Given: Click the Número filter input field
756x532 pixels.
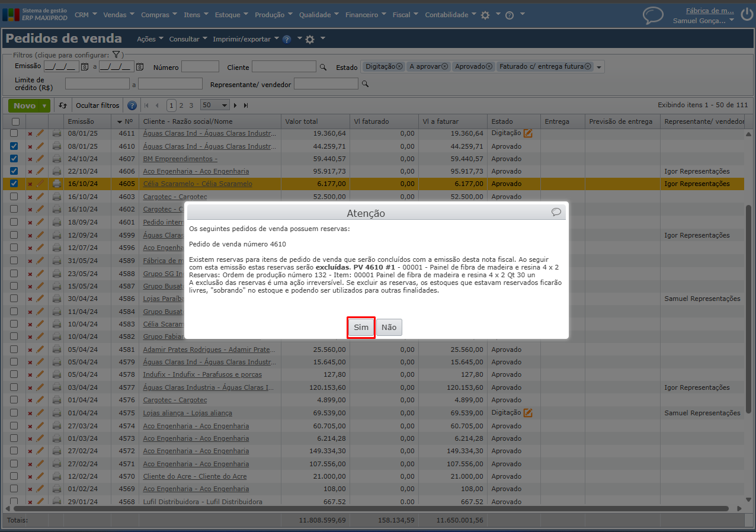Looking at the screenshot, I should [x=200, y=67].
